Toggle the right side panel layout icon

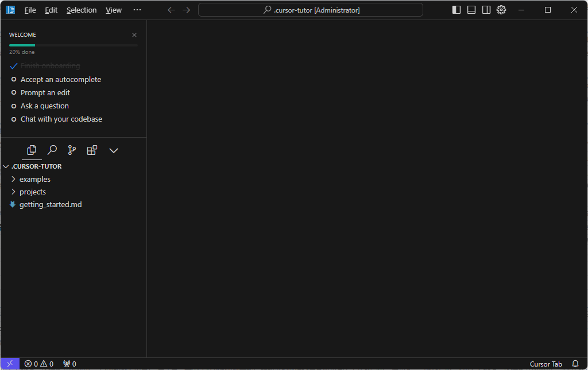click(486, 10)
